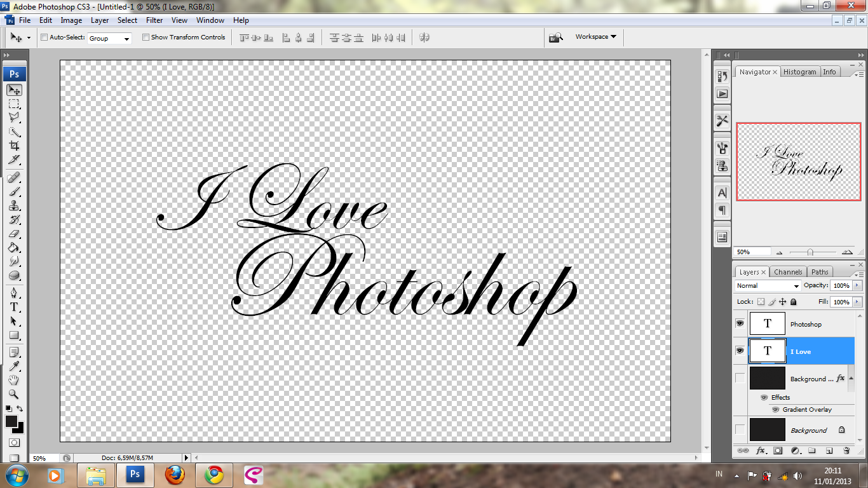Open the status bar info arrow
Viewport: 868px width, 488px height.
pos(186,457)
